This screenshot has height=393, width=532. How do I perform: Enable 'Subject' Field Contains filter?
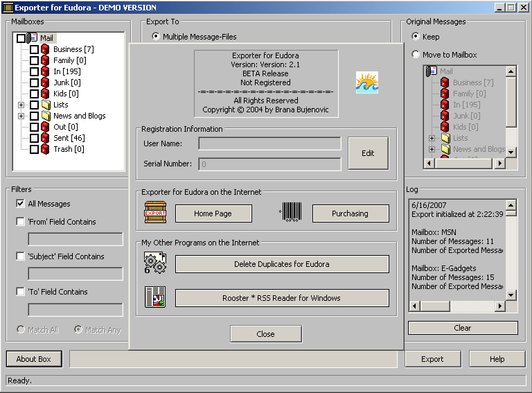pyautogui.click(x=20, y=256)
